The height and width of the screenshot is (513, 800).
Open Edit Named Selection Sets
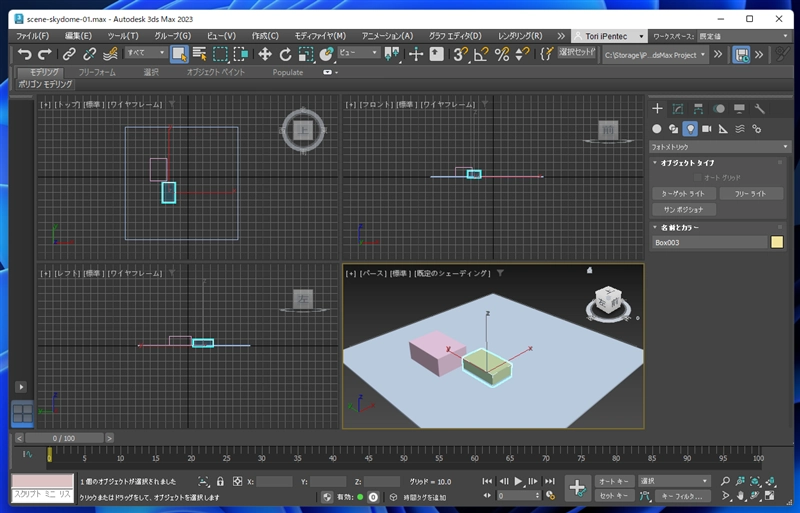546,54
